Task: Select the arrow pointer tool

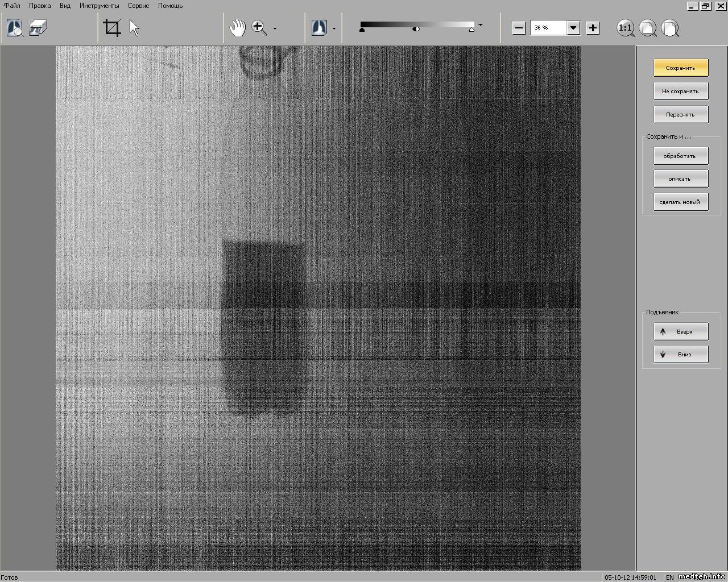Action: [134, 28]
